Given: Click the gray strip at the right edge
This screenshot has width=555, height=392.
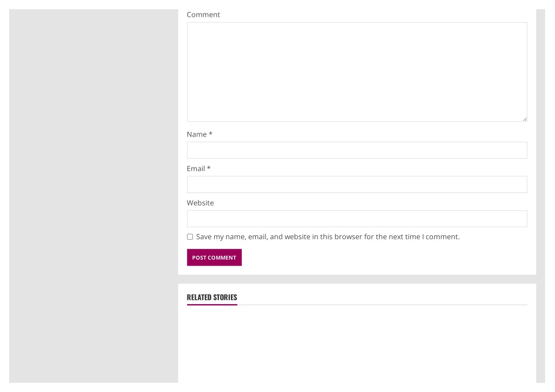Looking at the screenshot, I should (540, 196).
